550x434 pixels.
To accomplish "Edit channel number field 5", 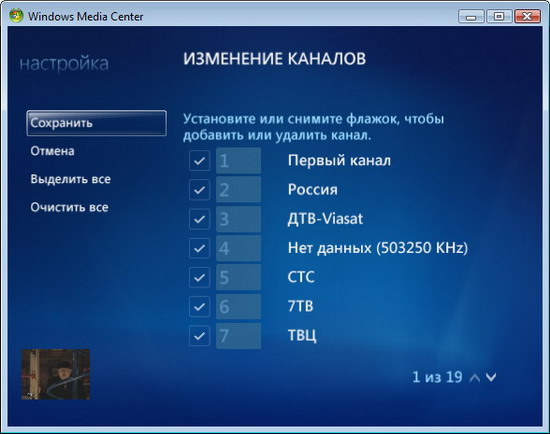I will tap(239, 278).
